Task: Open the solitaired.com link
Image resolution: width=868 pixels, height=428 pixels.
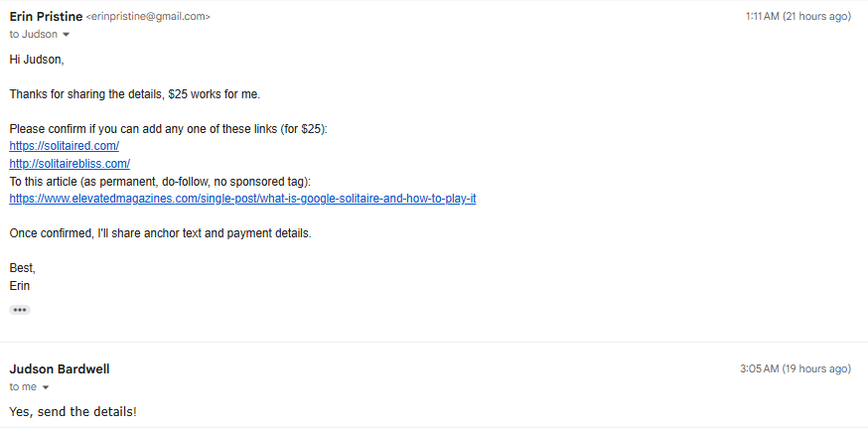Action: click(65, 146)
